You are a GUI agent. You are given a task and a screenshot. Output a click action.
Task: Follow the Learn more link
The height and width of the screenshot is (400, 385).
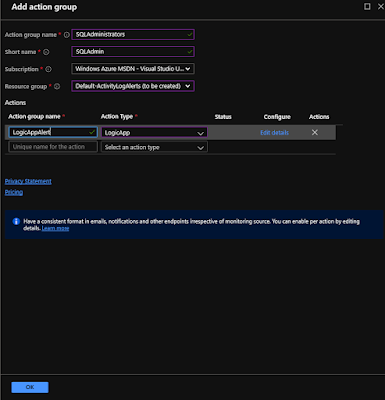click(x=55, y=229)
